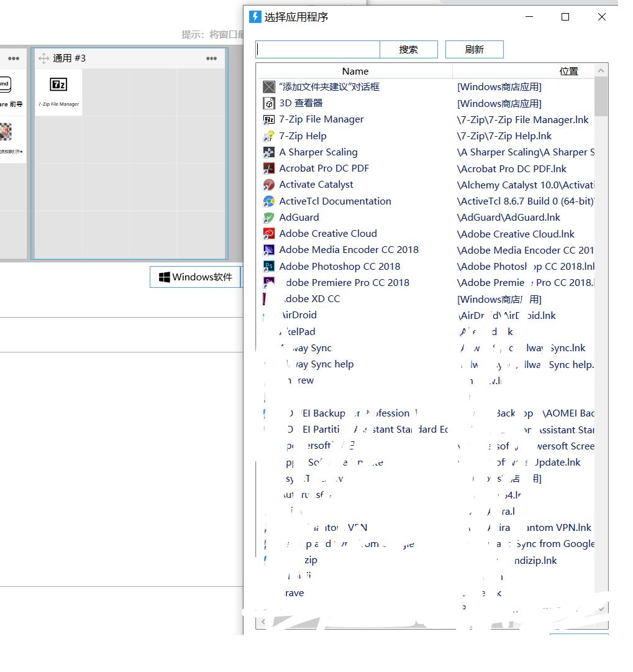
Task: Click the horizontal scroll left arrow
Action: pos(263,622)
